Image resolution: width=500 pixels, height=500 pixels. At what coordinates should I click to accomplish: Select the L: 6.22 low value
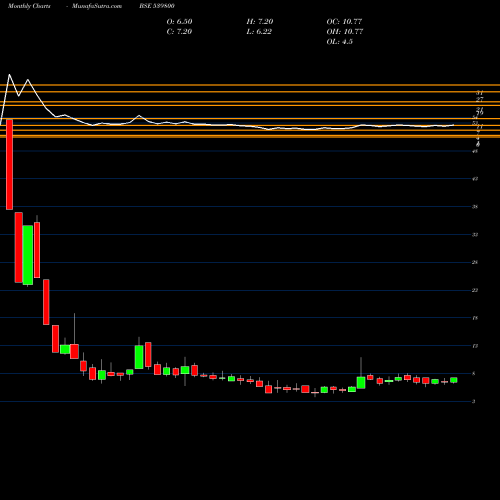click(x=259, y=32)
